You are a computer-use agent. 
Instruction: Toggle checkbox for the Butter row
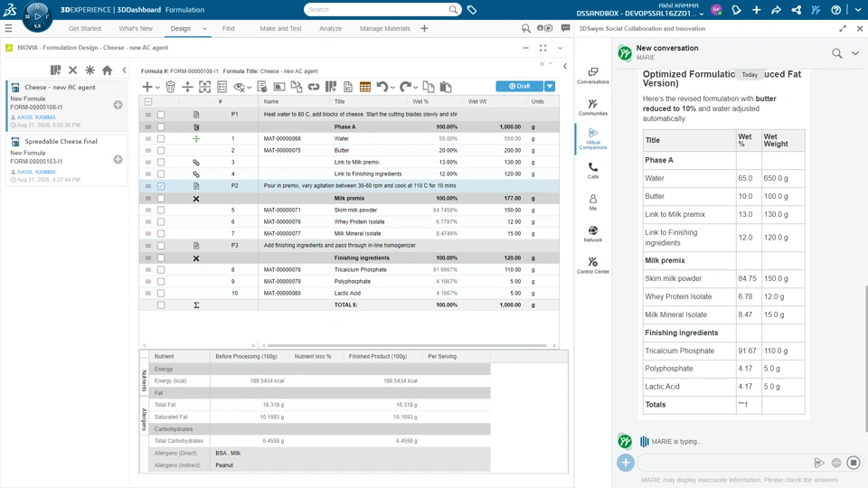[x=161, y=151]
